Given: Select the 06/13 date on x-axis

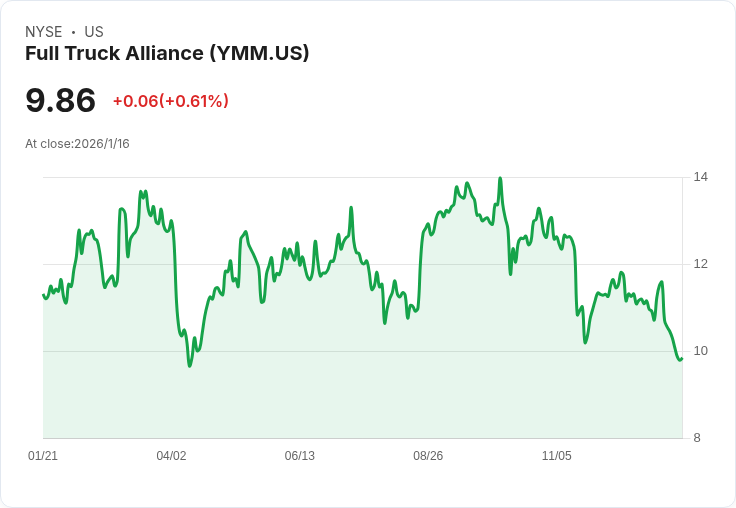Looking at the screenshot, I should (x=300, y=456).
